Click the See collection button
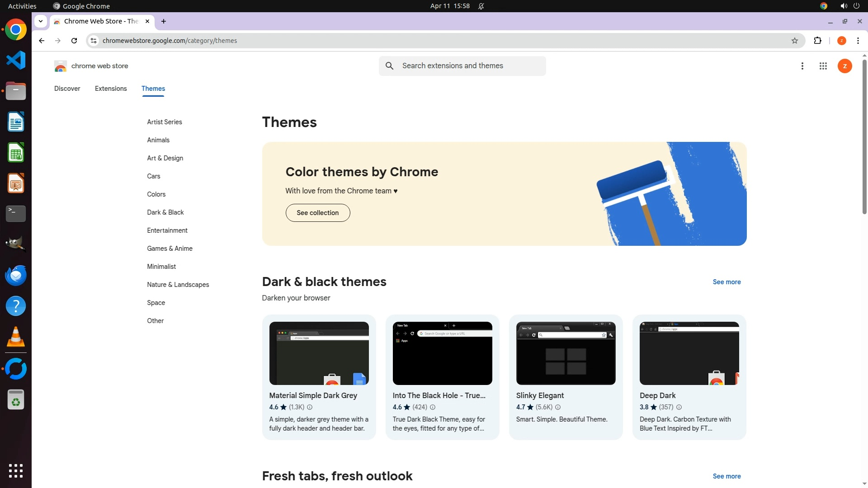This screenshot has height=488, width=868. point(317,213)
